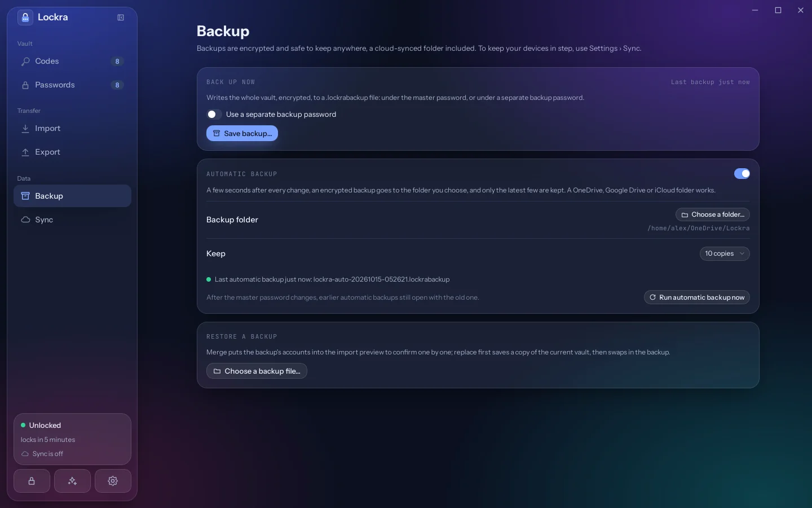Disable the automatic backup switch
The height and width of the screenshot is (508, 812).
point(742,174)
